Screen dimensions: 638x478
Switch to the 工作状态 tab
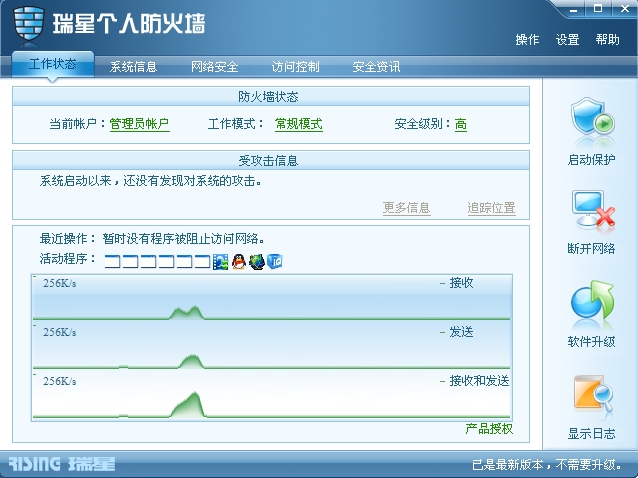tap(53, 64)
